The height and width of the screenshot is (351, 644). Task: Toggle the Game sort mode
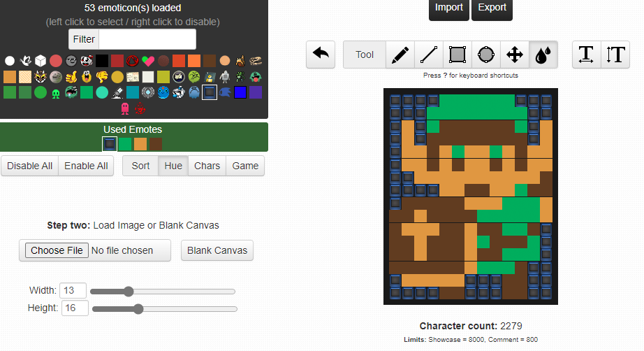pos(245,166)
